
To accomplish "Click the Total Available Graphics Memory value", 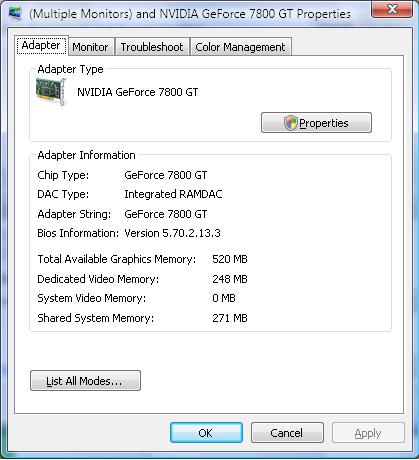I will coord(230,259).
